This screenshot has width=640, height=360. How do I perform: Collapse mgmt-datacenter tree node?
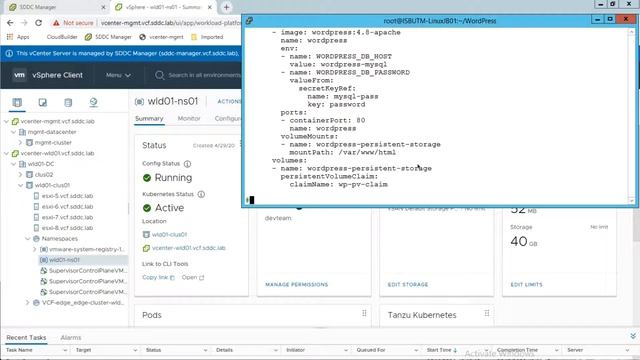point(13,132)
